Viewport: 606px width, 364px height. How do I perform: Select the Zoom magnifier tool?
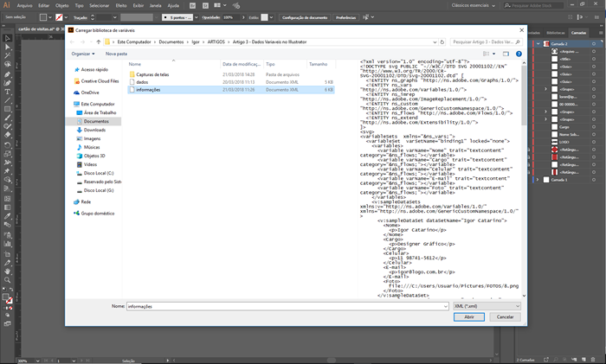[x=7, y=280]
